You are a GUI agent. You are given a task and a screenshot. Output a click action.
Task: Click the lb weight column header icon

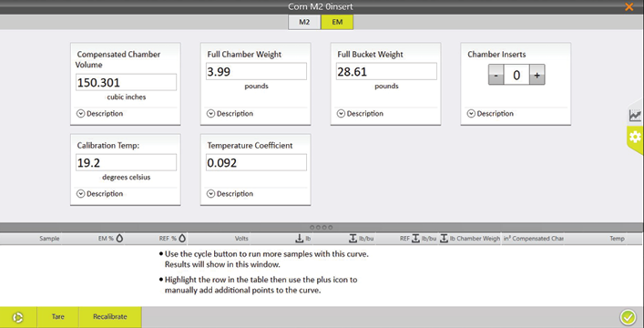coord(300,238)
